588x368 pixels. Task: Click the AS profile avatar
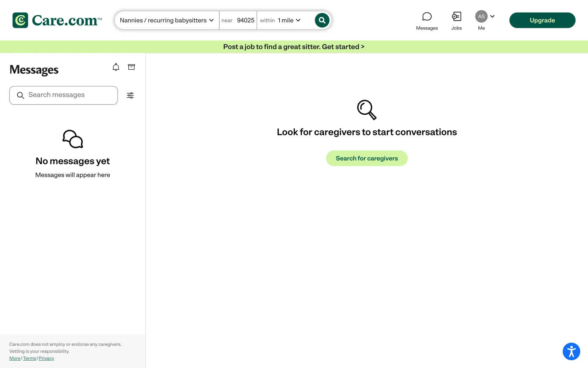pos(481,17)
